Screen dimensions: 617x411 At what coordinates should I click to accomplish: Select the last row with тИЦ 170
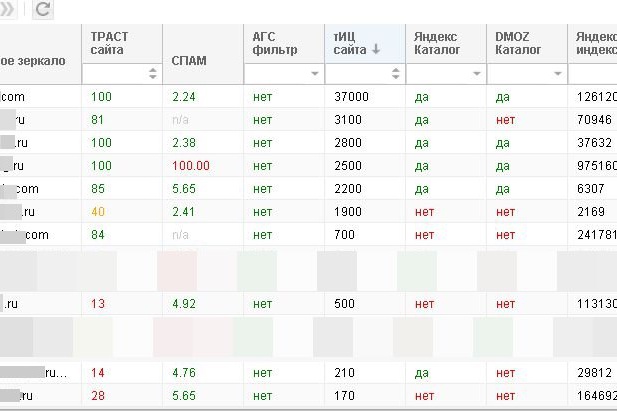coord(308,396)
